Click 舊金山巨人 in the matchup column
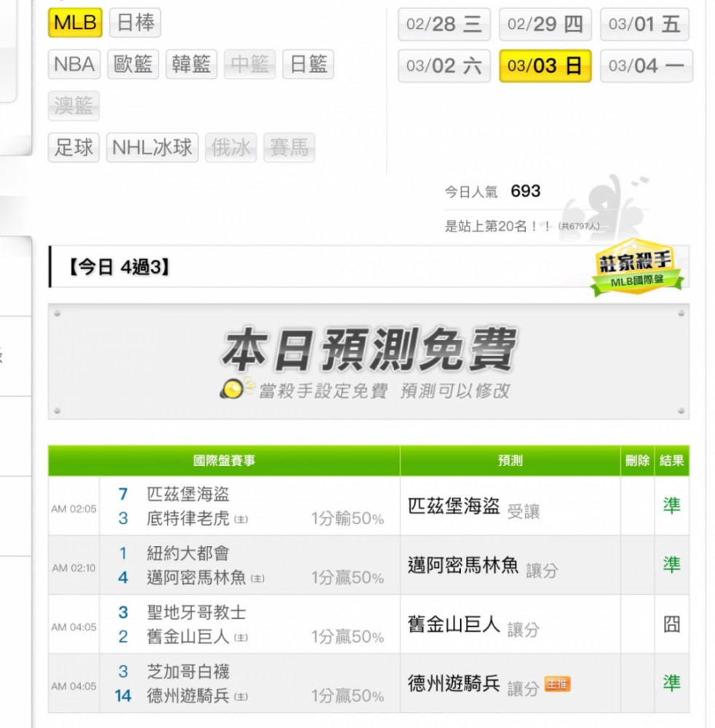The width and height of the screenshot is (715, 728). tap(188, 636)
